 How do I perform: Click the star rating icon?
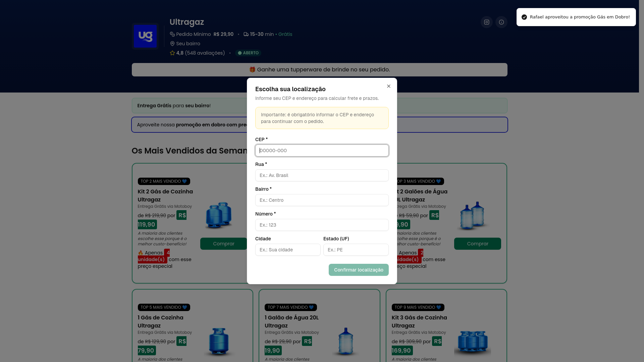(x=172, y=53)
